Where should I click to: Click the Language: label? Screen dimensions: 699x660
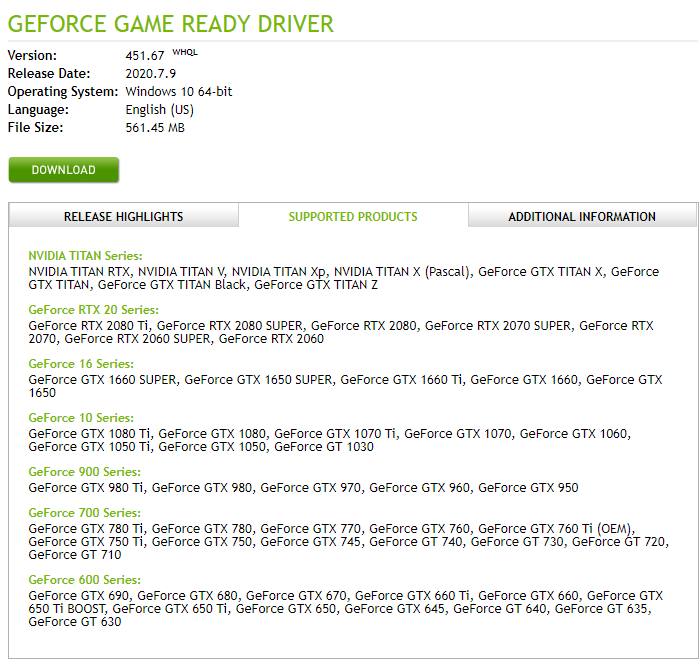pos(38,110)
